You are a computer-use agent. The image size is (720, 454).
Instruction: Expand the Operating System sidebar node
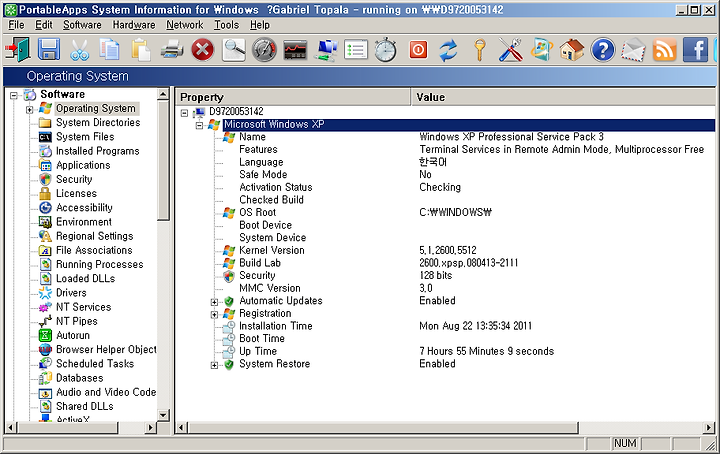click(x=29, y=110)
